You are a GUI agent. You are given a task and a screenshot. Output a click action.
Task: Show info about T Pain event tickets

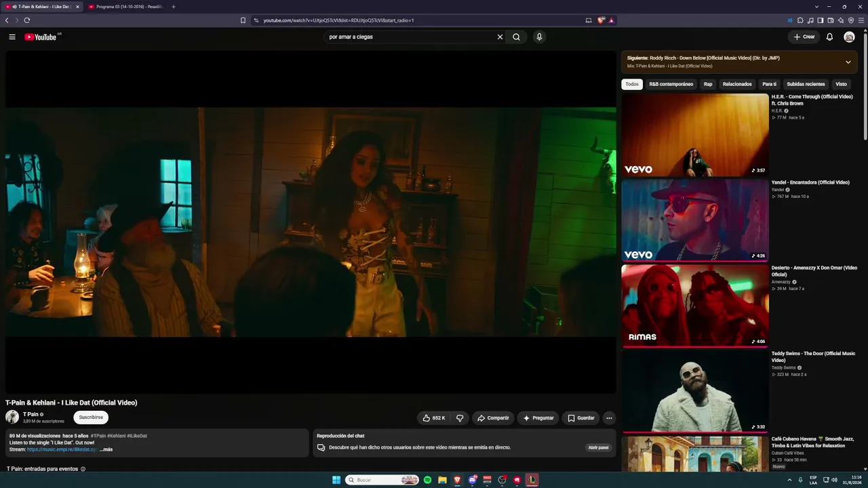tap(83, 469)
